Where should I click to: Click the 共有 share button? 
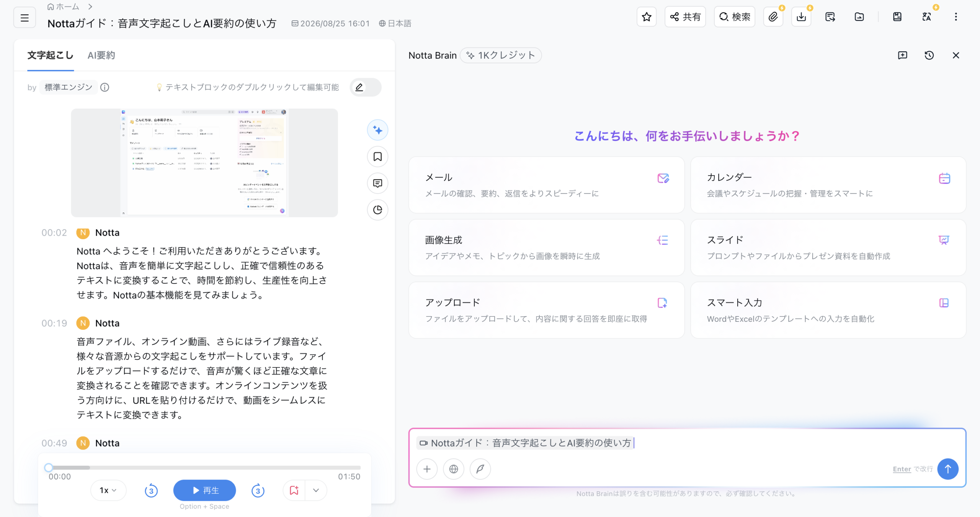pos(685,17)
